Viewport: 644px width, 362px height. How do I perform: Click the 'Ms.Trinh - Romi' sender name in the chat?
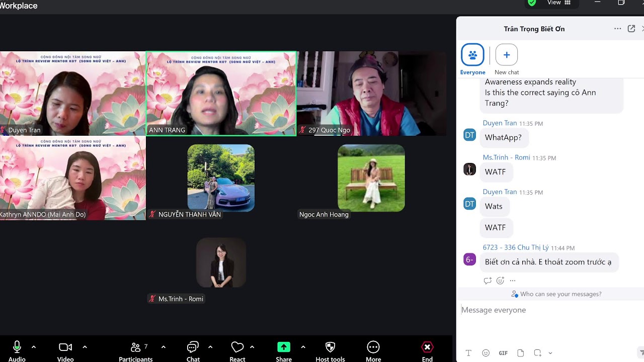tap(506, 157)
